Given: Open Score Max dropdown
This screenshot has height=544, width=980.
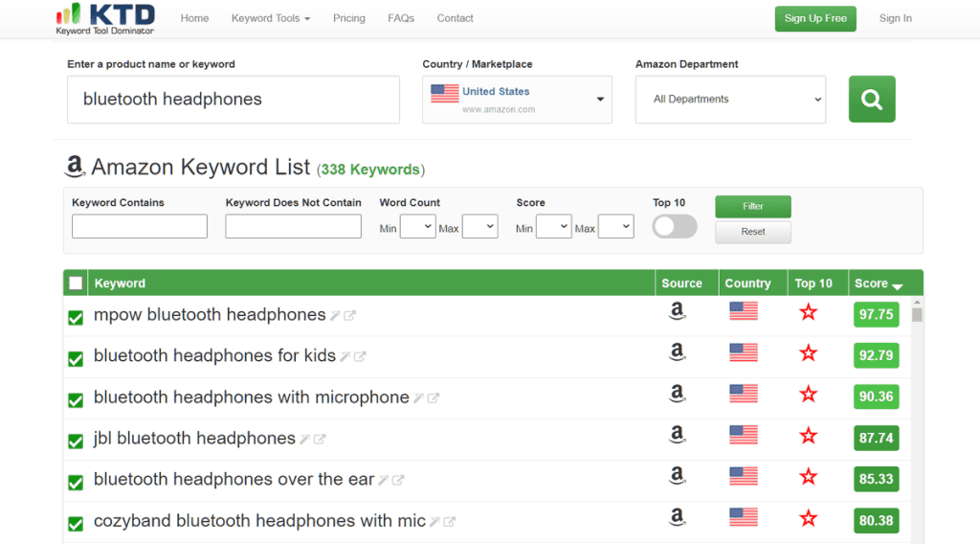Looking at the screenshot, I should pyautogui.click(x=615, y=226).
